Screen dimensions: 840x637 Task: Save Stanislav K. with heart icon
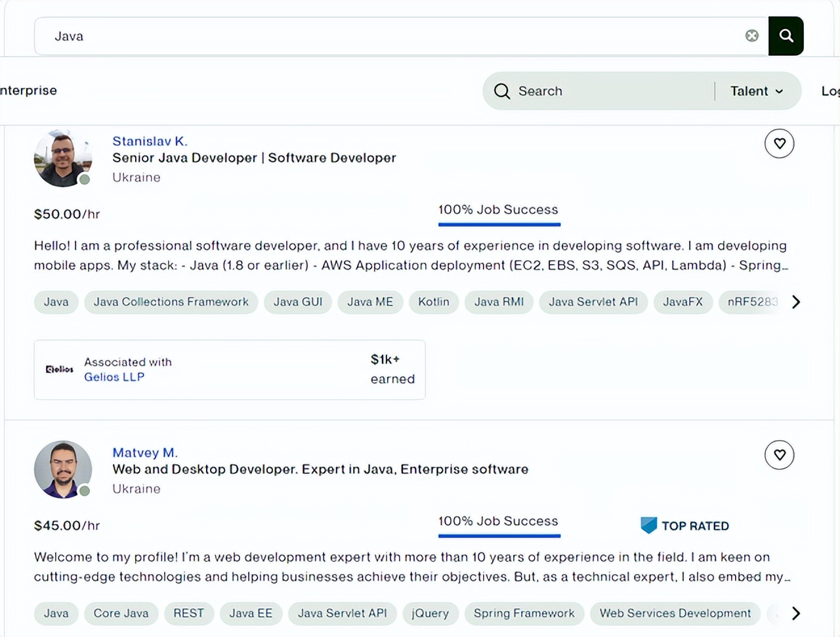779,144
